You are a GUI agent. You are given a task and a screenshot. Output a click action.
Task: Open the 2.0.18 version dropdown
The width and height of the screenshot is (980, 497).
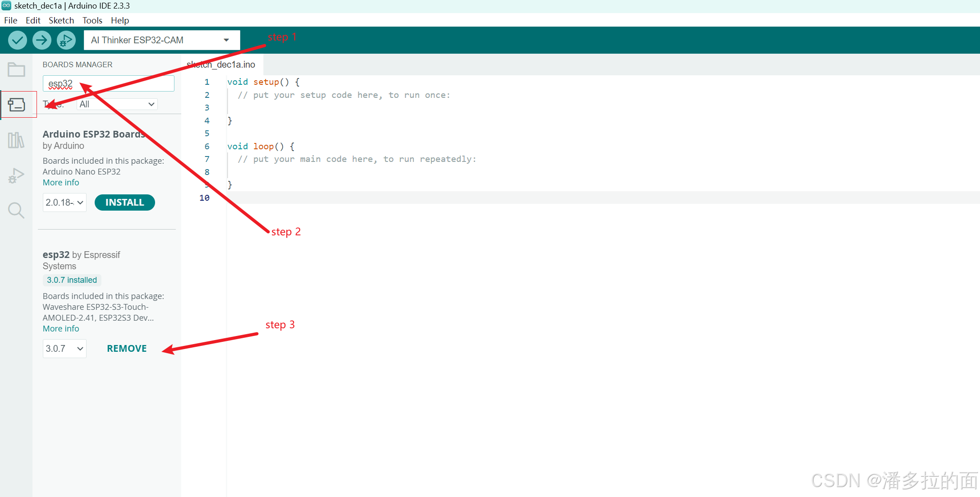(64, 202)
